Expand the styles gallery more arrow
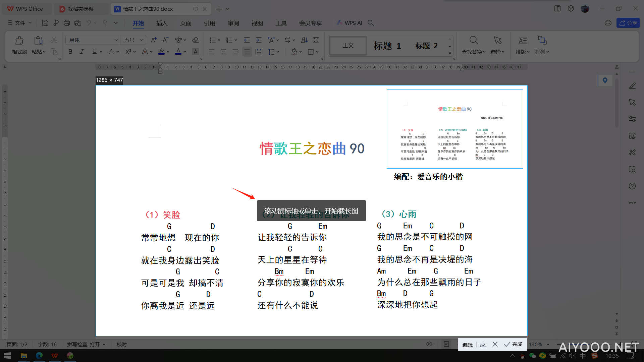Screen dimensions: 644x362 [x=450, y=53]
